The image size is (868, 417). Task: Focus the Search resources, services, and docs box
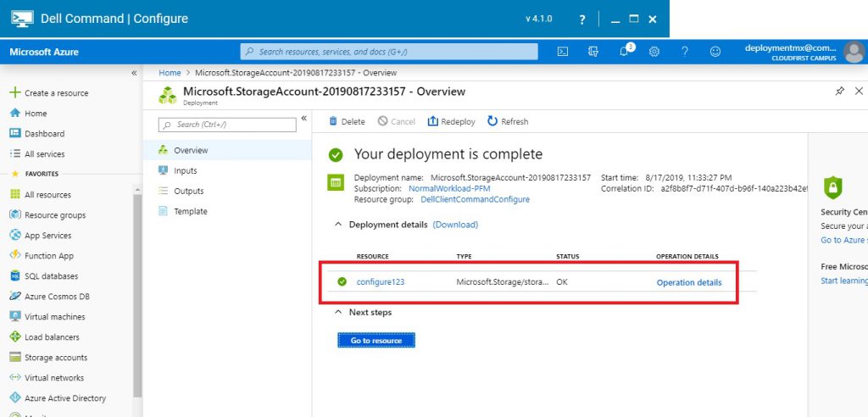click(x=389, y=52)
